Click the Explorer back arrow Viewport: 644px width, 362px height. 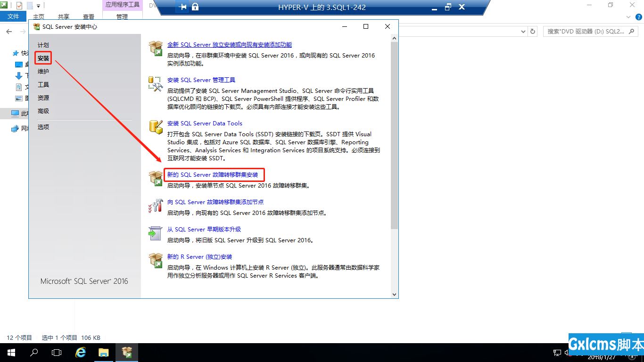point(9,32)
